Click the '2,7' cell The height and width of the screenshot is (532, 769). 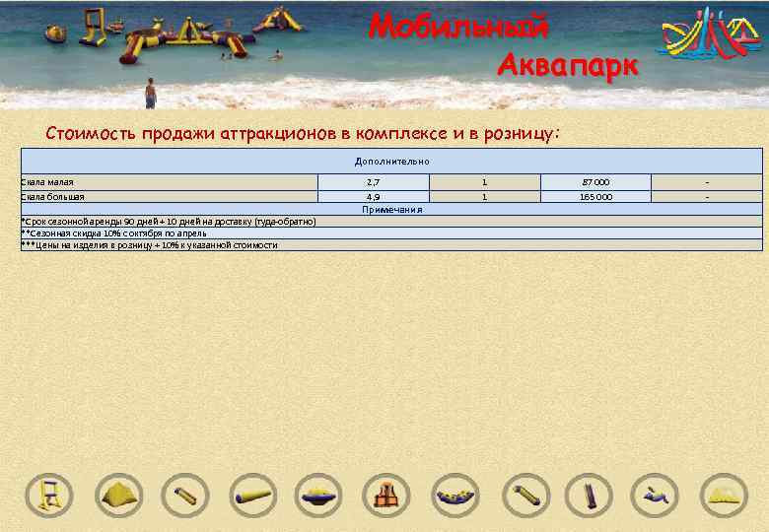pos(374,182)
